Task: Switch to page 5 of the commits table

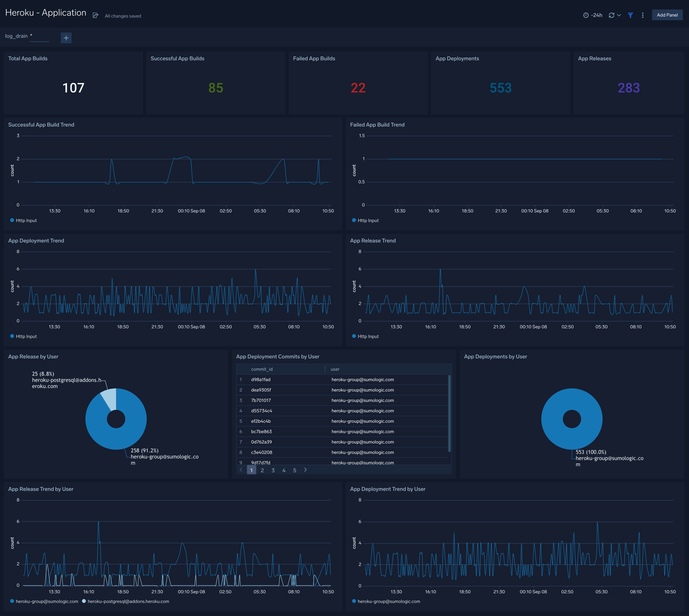Action: pyautogui.click(x=295, y=470)
